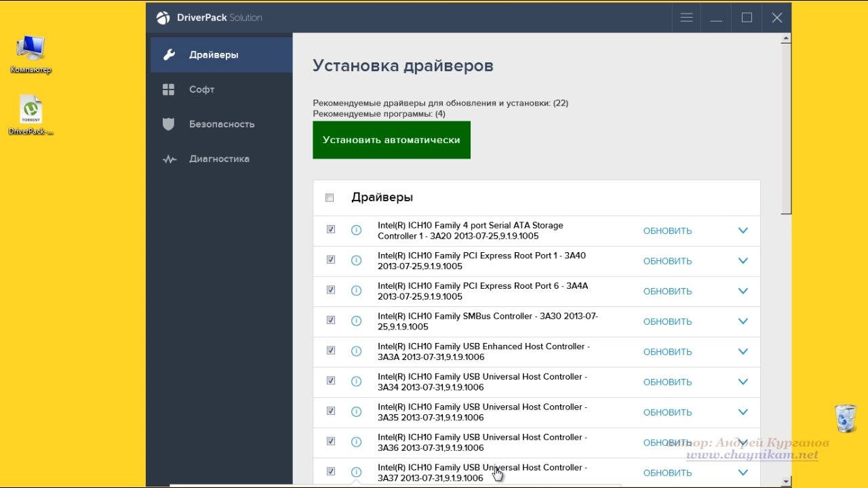The height and width of the screenshot is (488, 868).
Task: Expand details of USB Universal Host Controller 3A37
Action: 743,472
